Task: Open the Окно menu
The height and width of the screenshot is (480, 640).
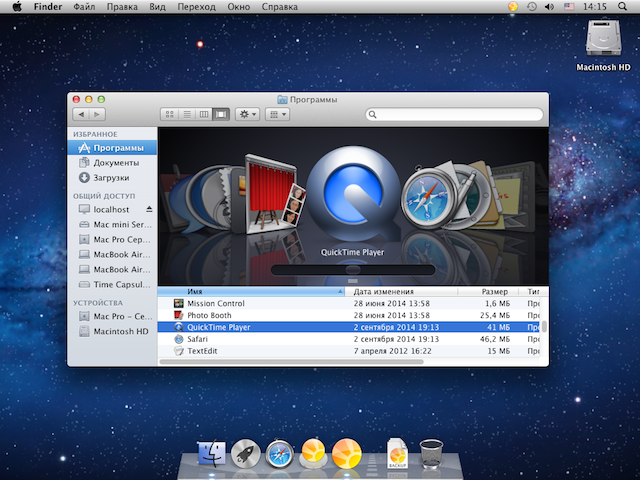Action: pos(238,7)
